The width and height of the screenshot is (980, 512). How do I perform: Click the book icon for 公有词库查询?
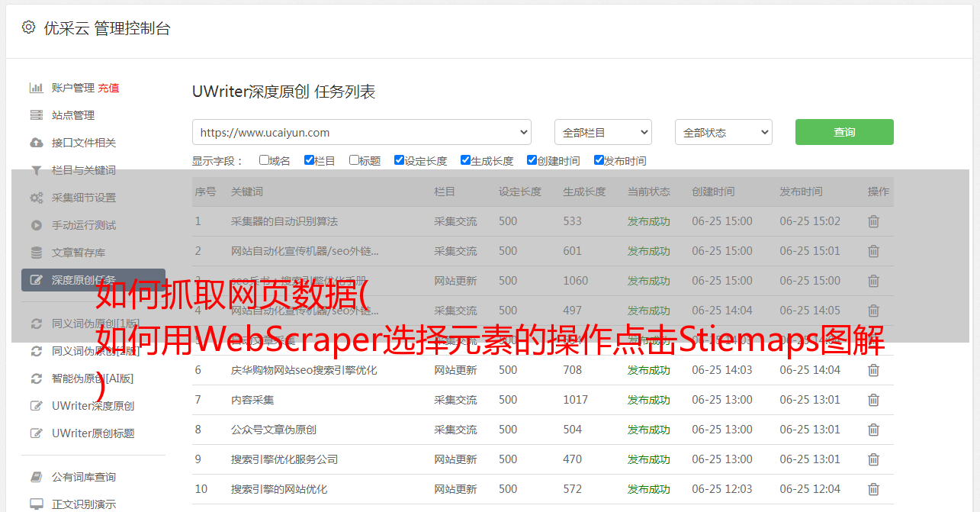pyautogui.click(x=36, y=477)
